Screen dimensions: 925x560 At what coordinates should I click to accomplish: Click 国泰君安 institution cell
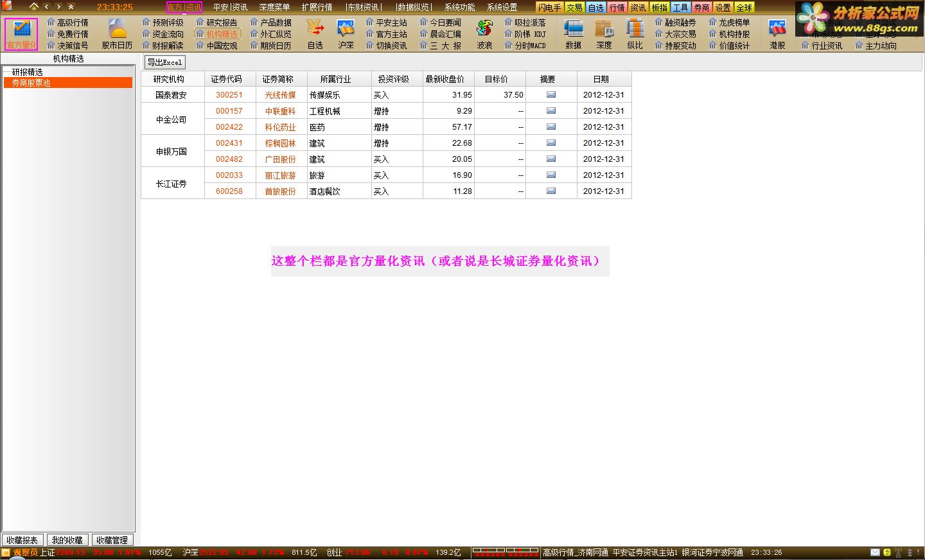[172, 94]
